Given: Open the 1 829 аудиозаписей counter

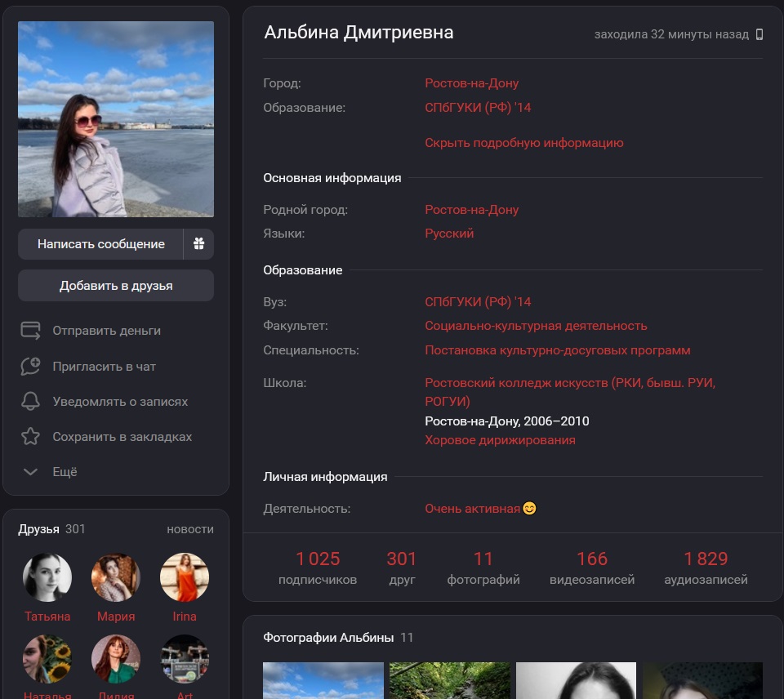Looking at the screenshot, I should (x=706, y=568).
